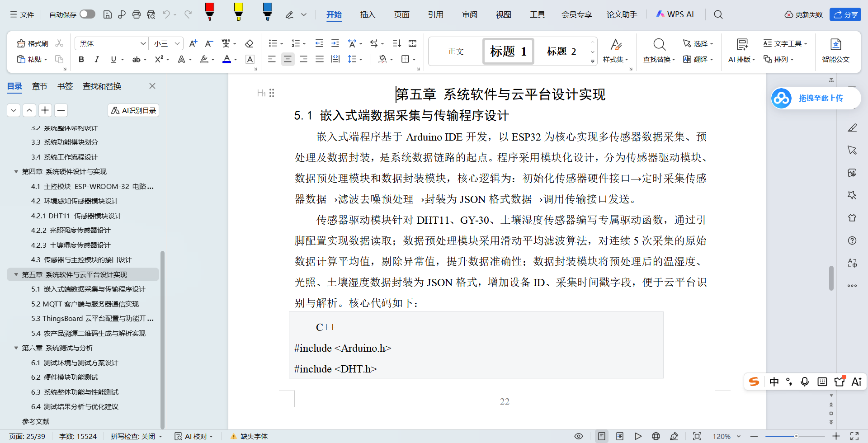The width and height of the screenshot is (868, 443).
Task: Select the red marker pen
Action: [209, 12]
